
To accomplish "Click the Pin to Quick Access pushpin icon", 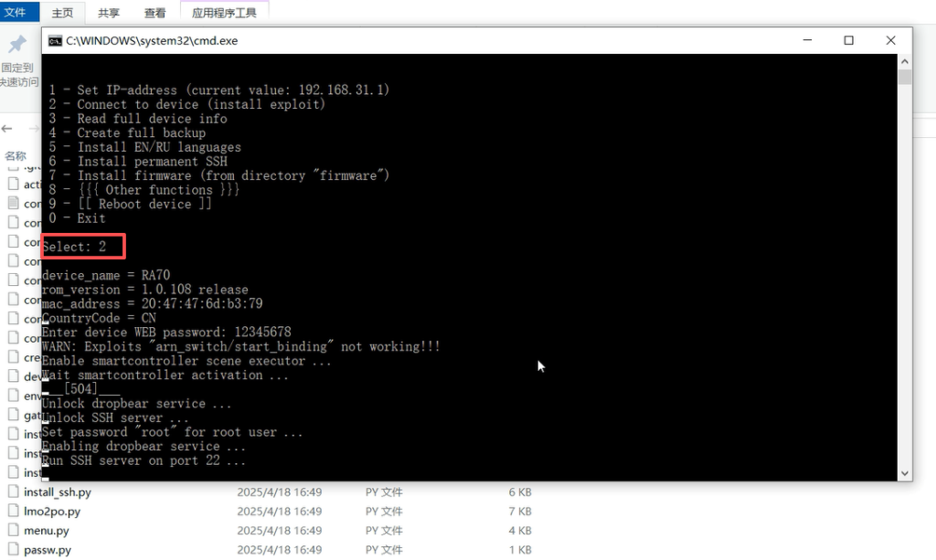I will click(16, 46).
